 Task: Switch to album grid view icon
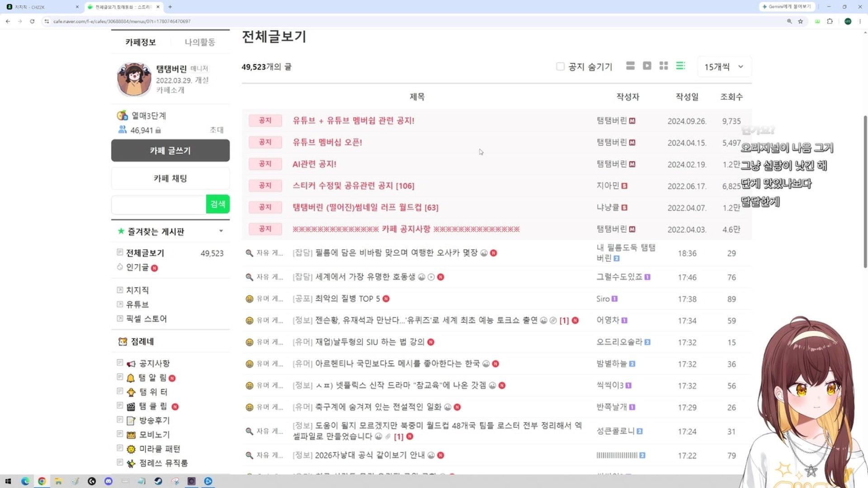click(664, 66)
